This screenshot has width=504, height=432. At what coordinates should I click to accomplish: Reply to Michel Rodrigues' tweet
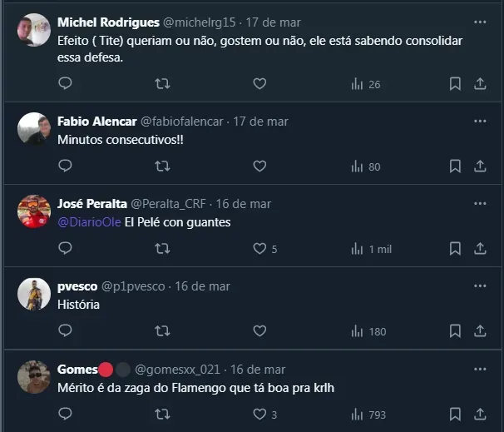click(65, 84)
